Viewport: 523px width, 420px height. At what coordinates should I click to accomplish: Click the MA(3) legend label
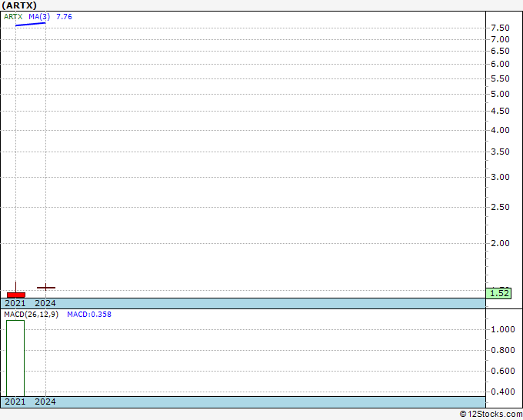tap(39, 17)
